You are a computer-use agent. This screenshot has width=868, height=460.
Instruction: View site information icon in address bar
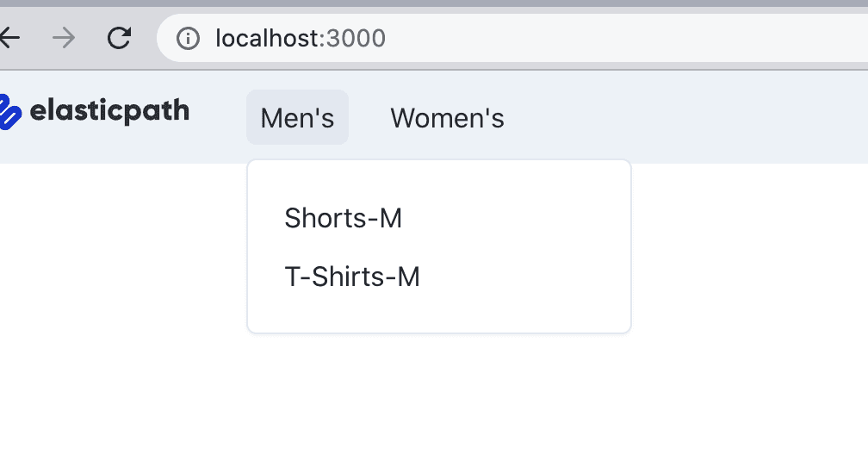[x=187, y=38]
